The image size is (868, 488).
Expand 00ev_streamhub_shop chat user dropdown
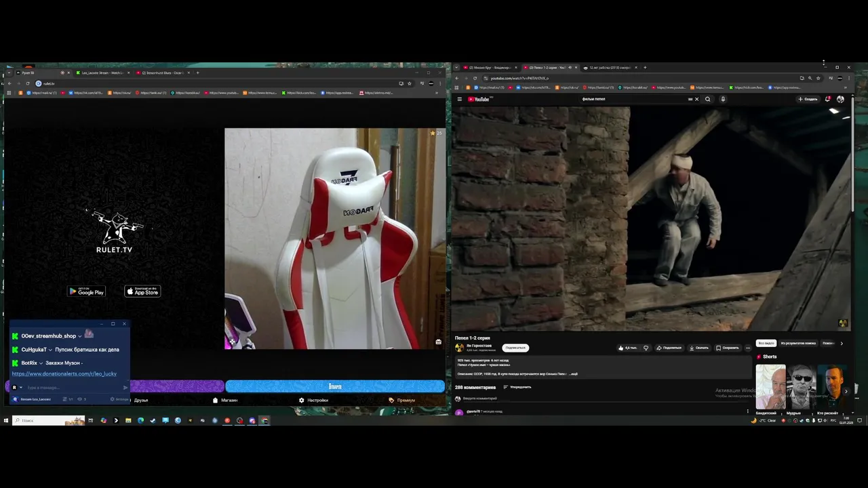point(80,336)
